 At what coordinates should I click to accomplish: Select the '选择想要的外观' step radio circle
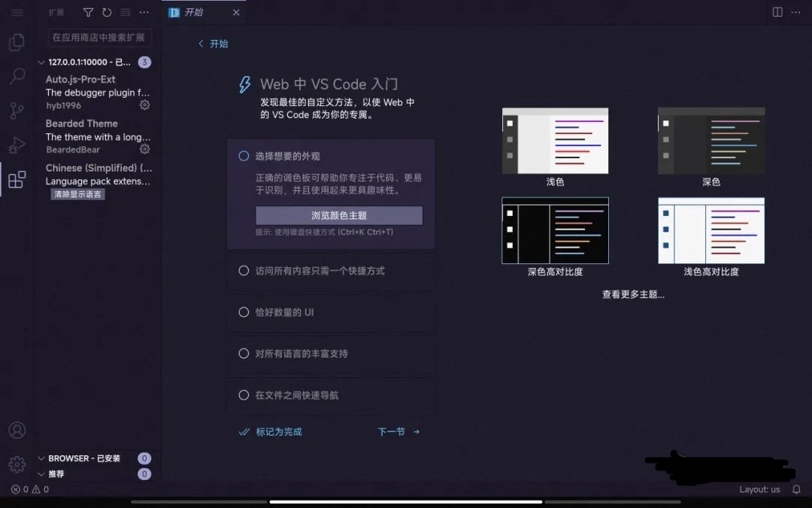click(244, 156)
